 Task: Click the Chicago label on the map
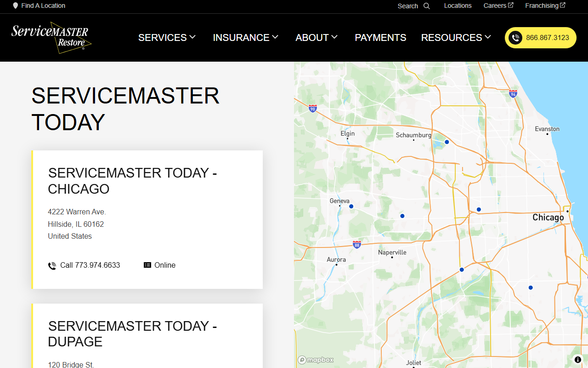(548, 217)
